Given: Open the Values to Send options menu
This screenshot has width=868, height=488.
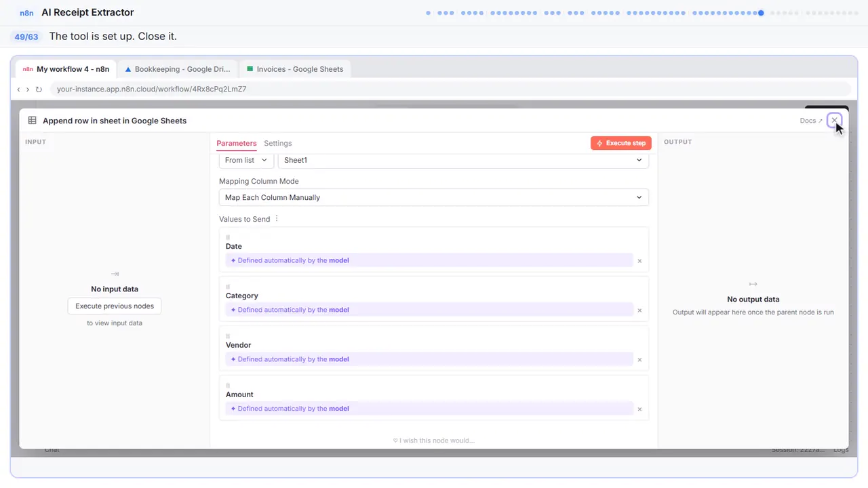Looking at the screenshot, I should (277, 219).
